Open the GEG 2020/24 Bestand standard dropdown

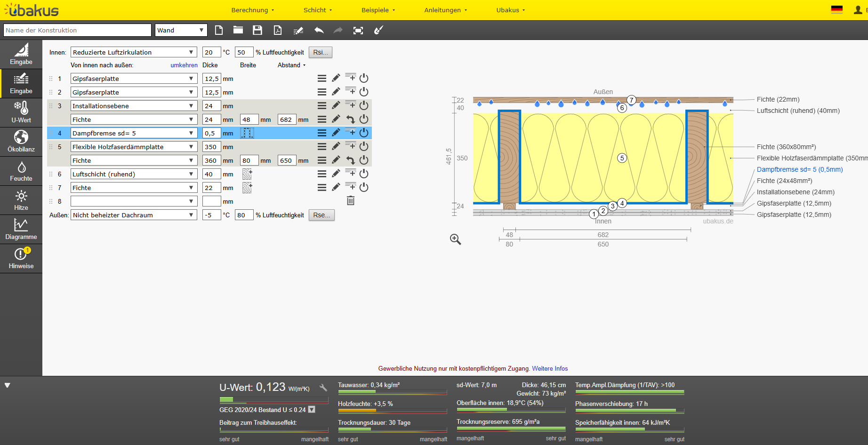(312, 410)
